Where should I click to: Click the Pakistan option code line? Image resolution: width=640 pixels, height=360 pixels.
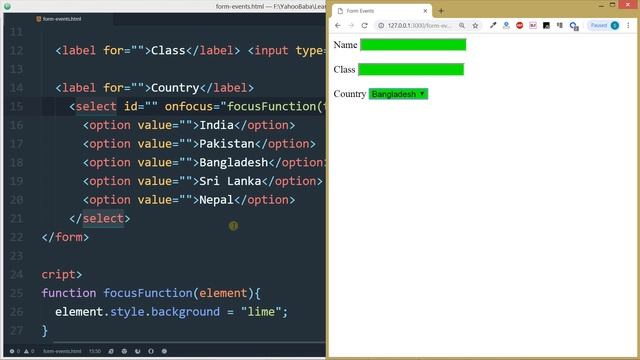point(199,144)
